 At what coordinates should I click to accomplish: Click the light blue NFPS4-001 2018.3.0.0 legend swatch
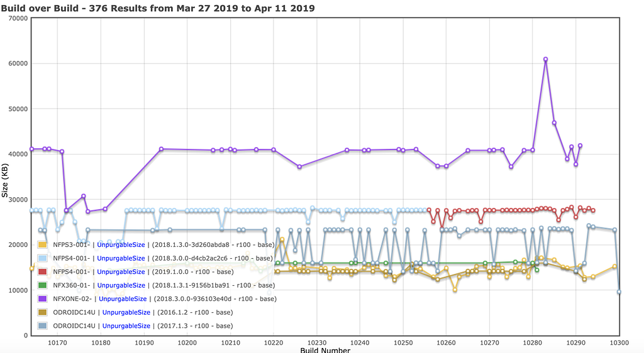42,258
